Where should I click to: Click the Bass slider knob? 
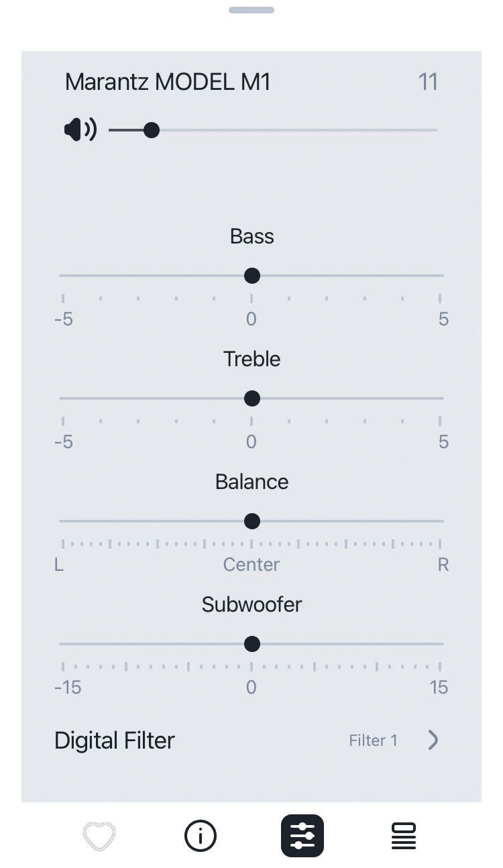click(252, 275)
